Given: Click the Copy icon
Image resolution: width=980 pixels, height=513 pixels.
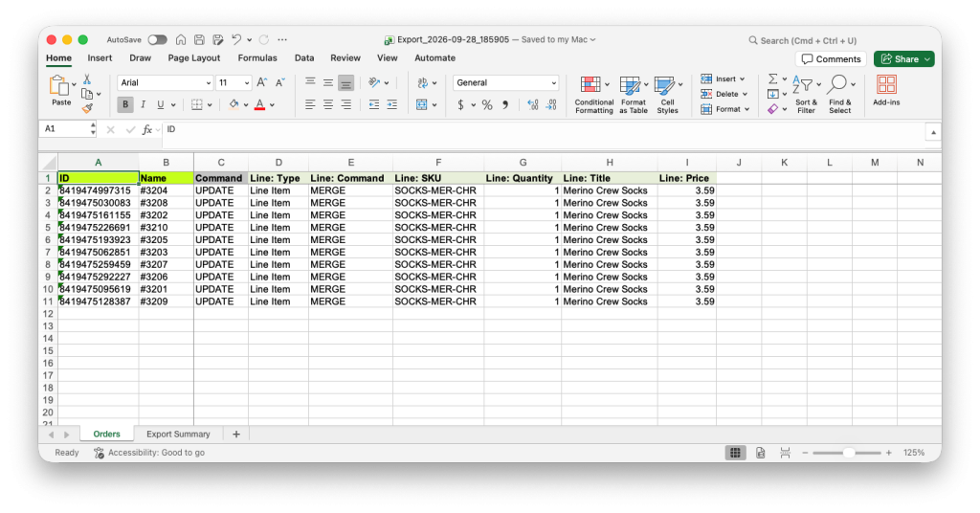Looking at the screenshot, I should [x=87, y=94].
